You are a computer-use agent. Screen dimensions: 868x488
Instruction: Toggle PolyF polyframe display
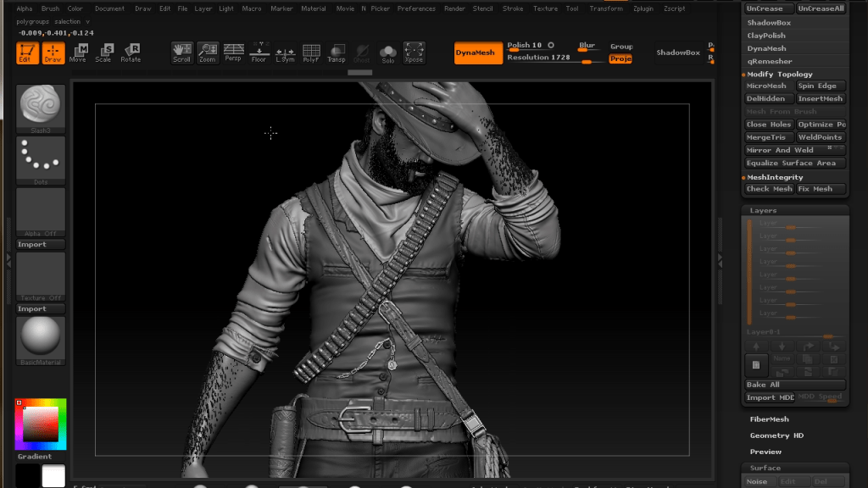point(311,53)
